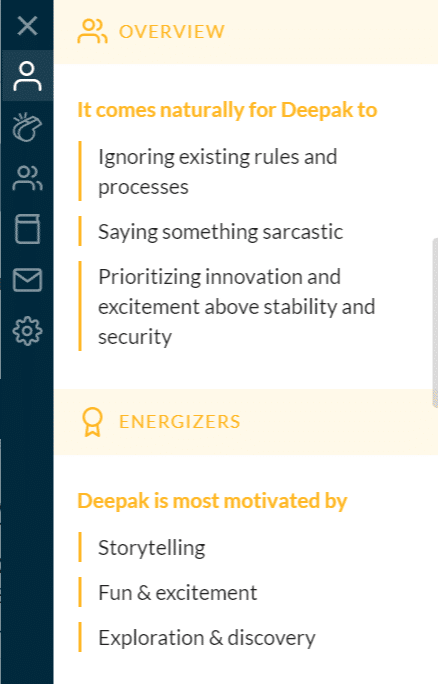Select 'Saying something sarcastic' item

(x=220, y=232)
